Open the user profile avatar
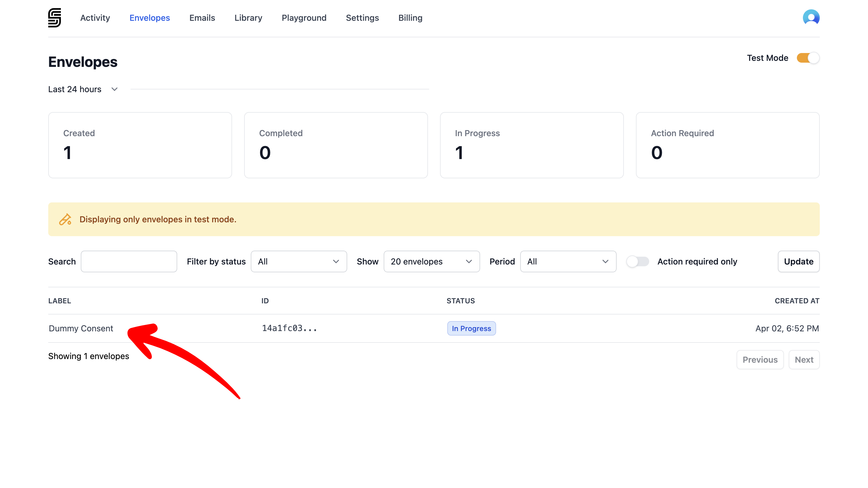Screen dimensions: 868x488 pos(811,17)
